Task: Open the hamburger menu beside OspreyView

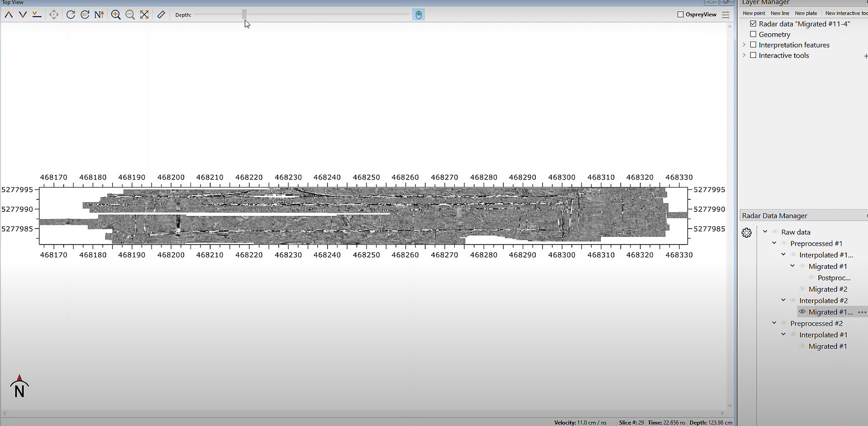Action: point(725,14)
